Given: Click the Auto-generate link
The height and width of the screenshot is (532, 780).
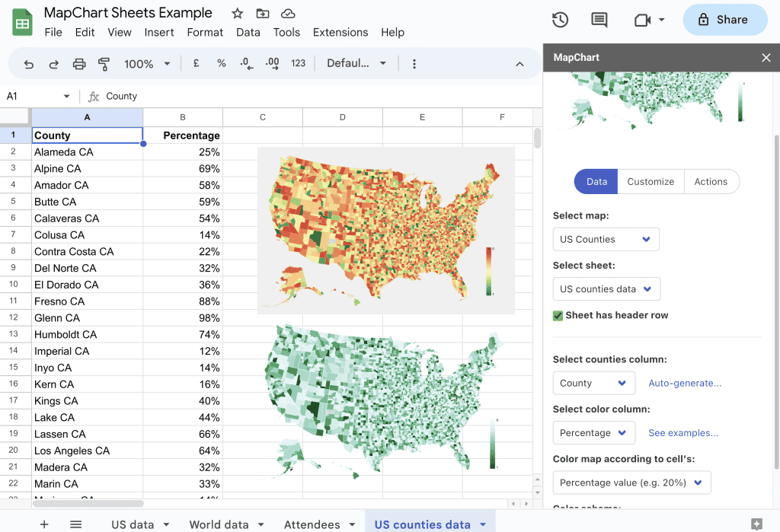Looking at the screenshot, I should pos(685,383).
